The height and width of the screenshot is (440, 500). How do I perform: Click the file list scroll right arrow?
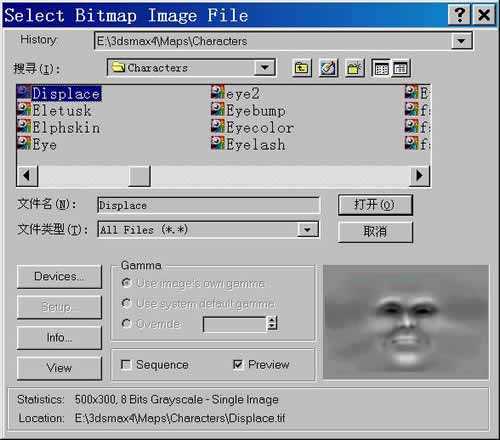click(419, 175)
